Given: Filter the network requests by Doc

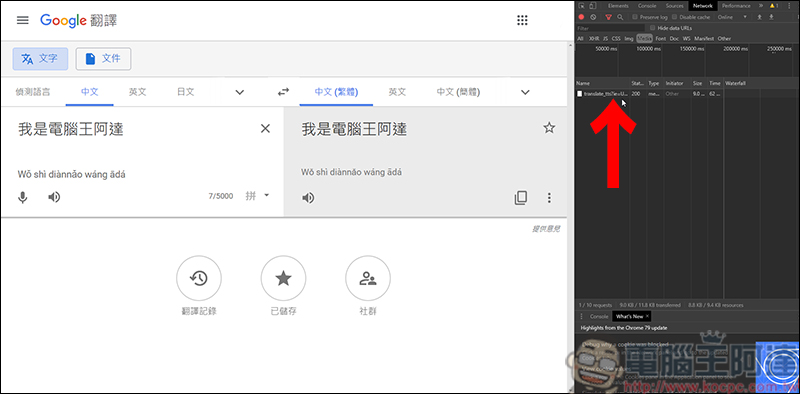Looking at the screenshot, I should (674, 38).
